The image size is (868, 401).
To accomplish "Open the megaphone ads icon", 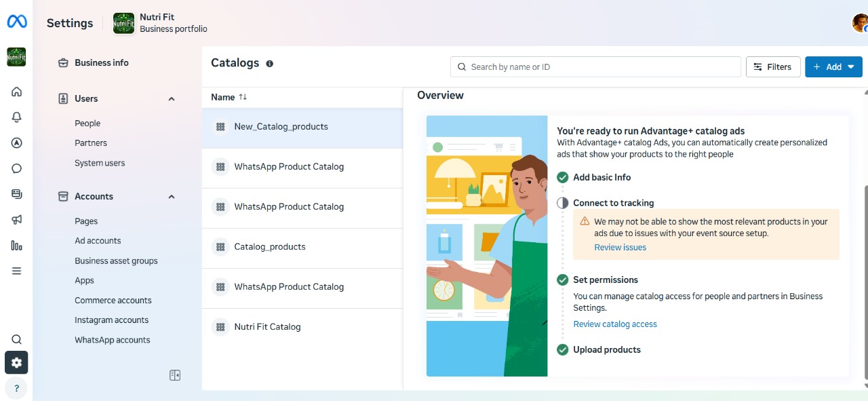I will click(17, 220).
